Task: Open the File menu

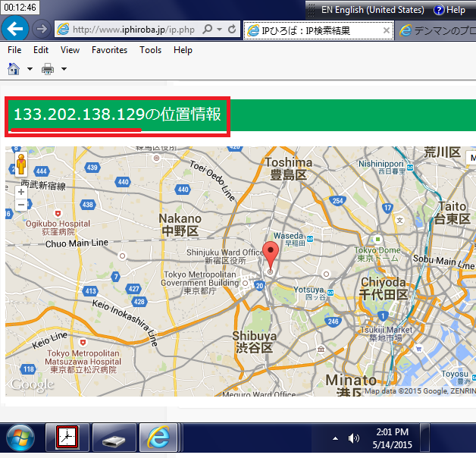Action: pos(14,50)
